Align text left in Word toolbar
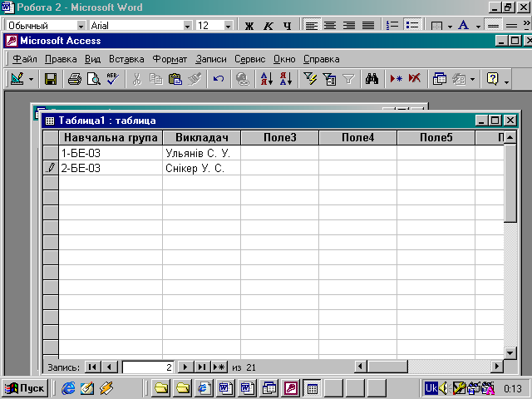The image size is (532, 399). coord(311,25)
